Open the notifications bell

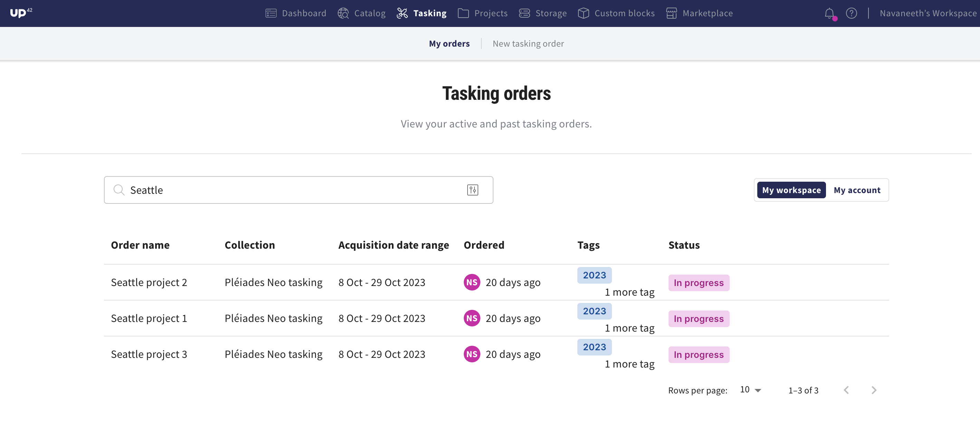point(829,13)
